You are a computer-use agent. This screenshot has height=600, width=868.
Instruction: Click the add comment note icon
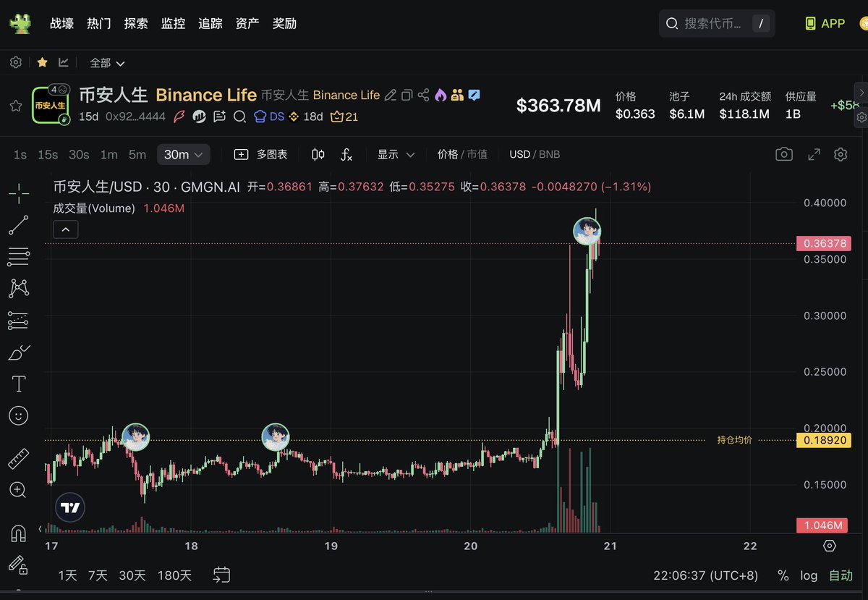point(220,117)
